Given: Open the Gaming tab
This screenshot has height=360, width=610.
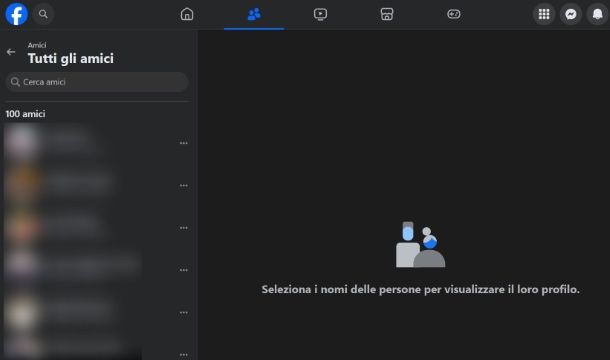Looking at the screenshot, I should [x=454, y=14].
